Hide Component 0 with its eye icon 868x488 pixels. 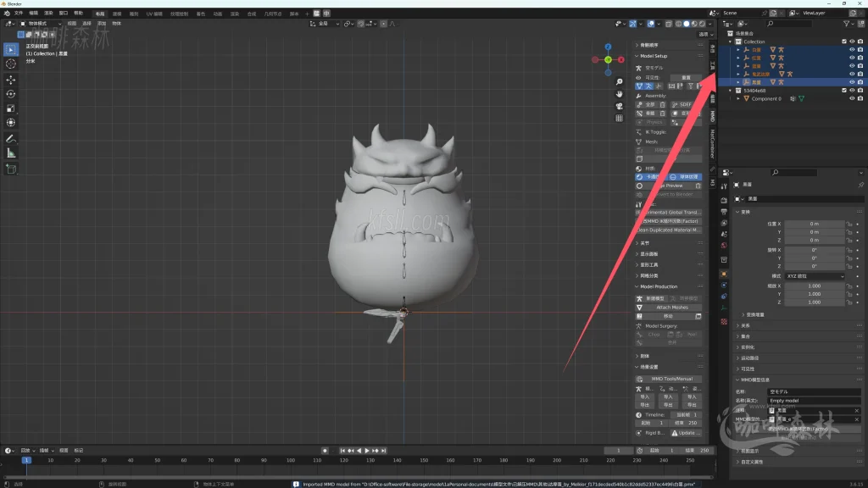click(852, 99)
